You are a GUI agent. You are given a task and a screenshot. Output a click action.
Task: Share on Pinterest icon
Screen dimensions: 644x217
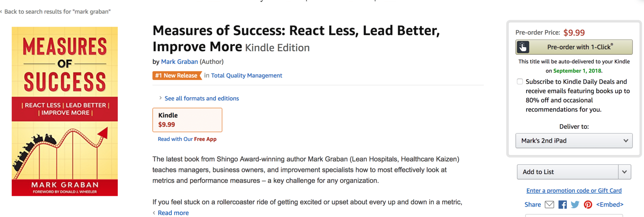(588, 205)
